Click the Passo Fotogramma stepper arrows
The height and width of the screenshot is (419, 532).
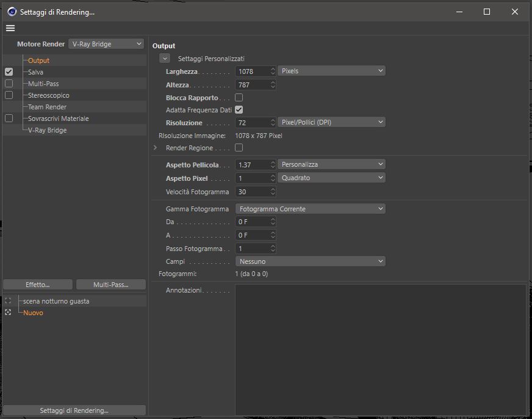(x=273, y=249)
